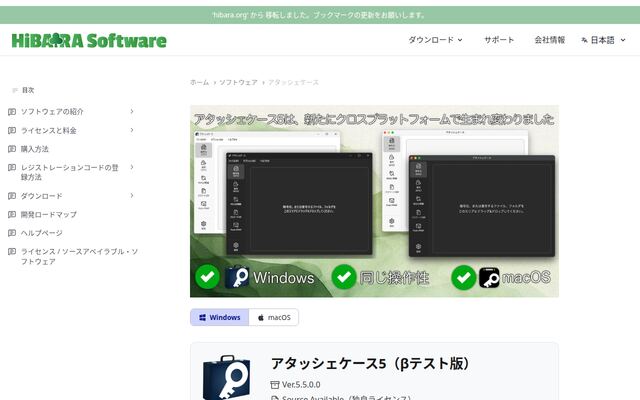Open the sidebar ダウンロード entry
Image resolution: width=640 pixels, height=400 pixels.
click(x=42, y=196)
